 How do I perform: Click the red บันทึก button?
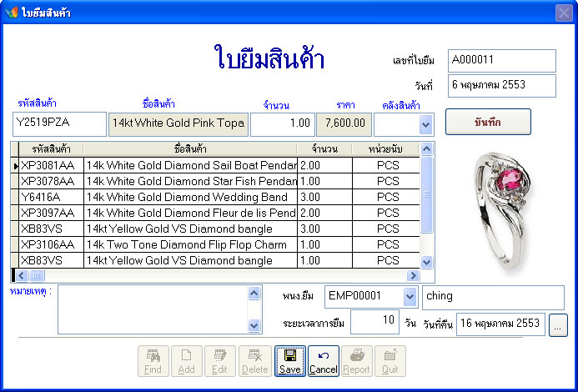point(488,122)
